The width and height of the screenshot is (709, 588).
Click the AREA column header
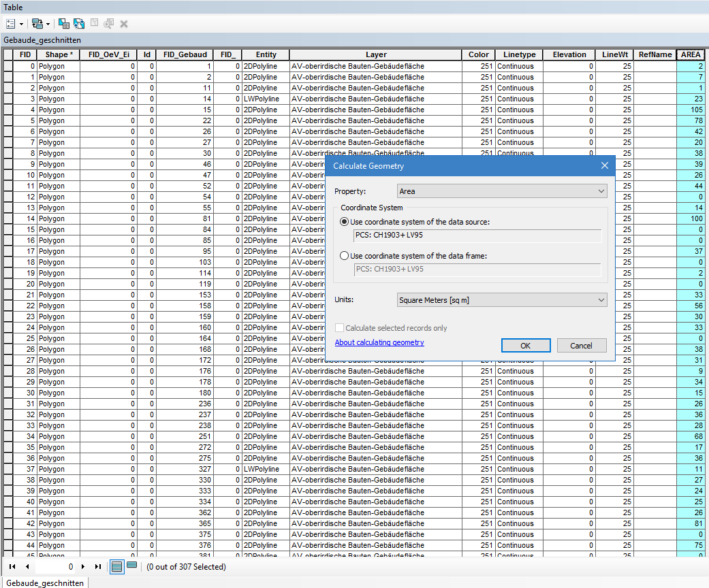690,55
